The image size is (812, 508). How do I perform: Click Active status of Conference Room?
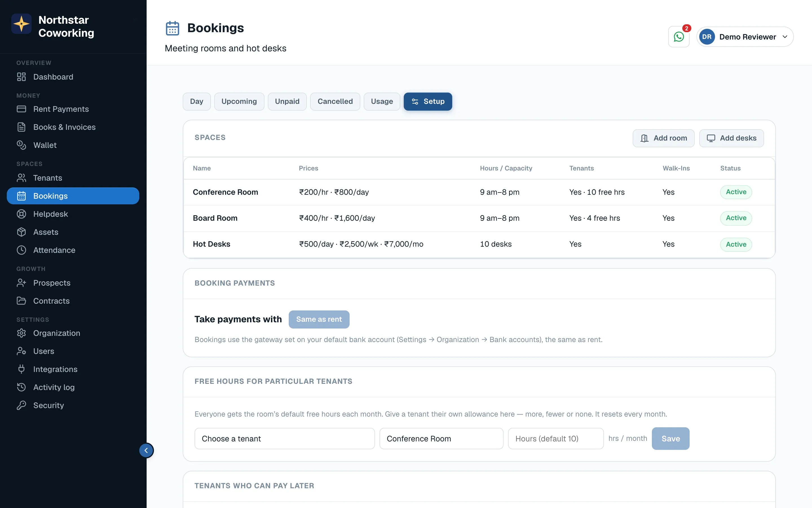(x=736, y=192)
